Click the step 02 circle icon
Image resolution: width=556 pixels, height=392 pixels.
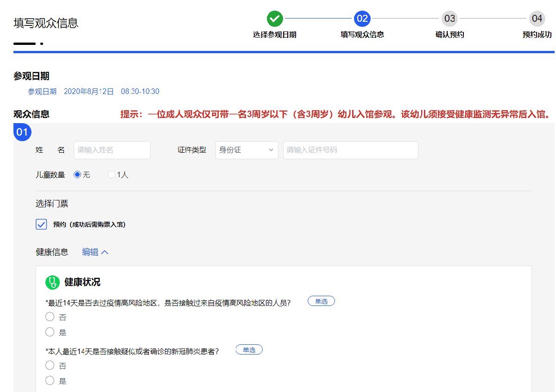tap(362, 19)
